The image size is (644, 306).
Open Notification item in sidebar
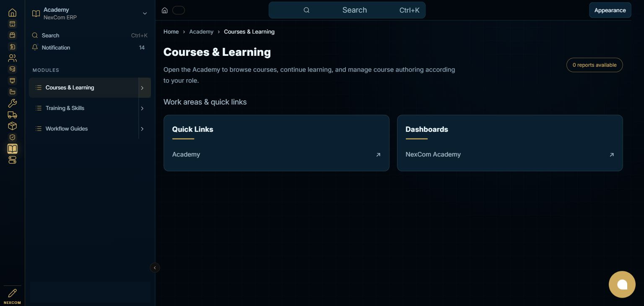(x=89, y=47)
